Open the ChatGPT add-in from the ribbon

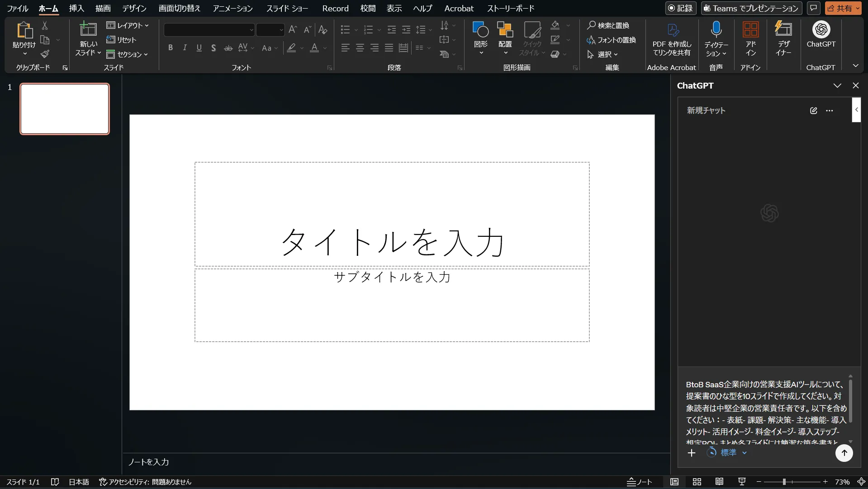(x=821, y=34)
